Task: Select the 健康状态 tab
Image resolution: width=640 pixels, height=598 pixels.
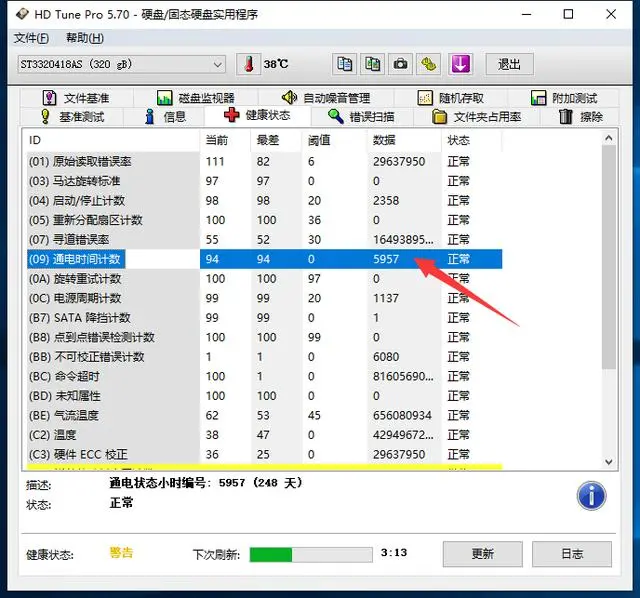Action: (x=258, y=116)
